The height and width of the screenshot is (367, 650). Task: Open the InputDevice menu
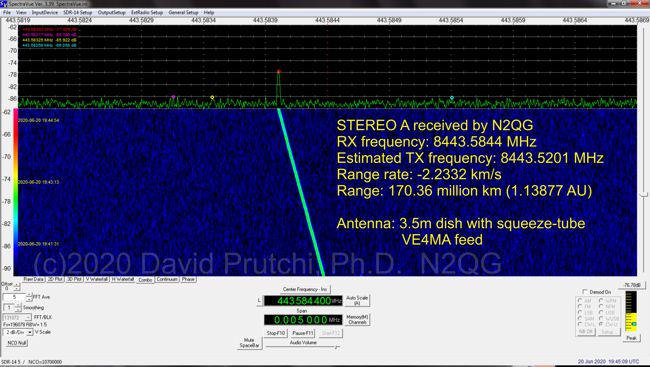click(x=45, y=12)
